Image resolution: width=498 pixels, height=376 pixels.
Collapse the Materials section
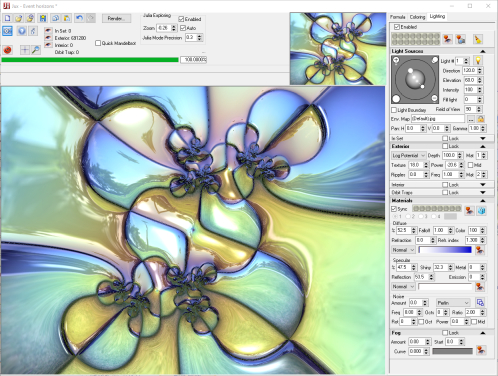[x=482, y=201]
